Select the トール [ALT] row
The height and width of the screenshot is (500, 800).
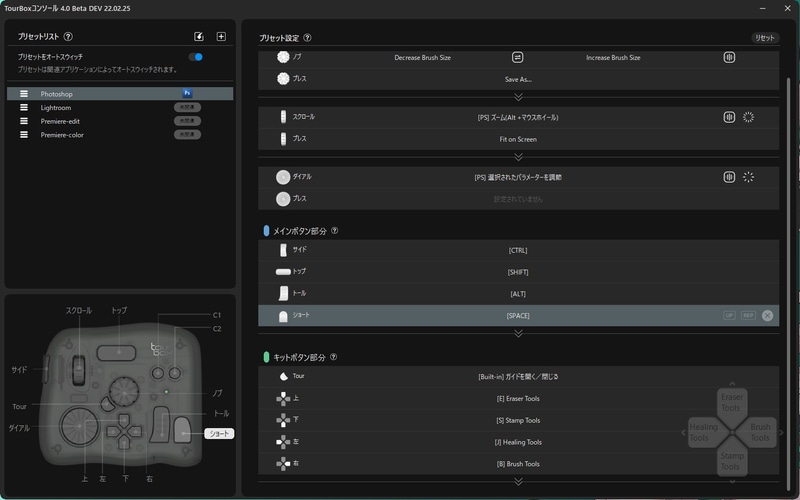(518, 294)
